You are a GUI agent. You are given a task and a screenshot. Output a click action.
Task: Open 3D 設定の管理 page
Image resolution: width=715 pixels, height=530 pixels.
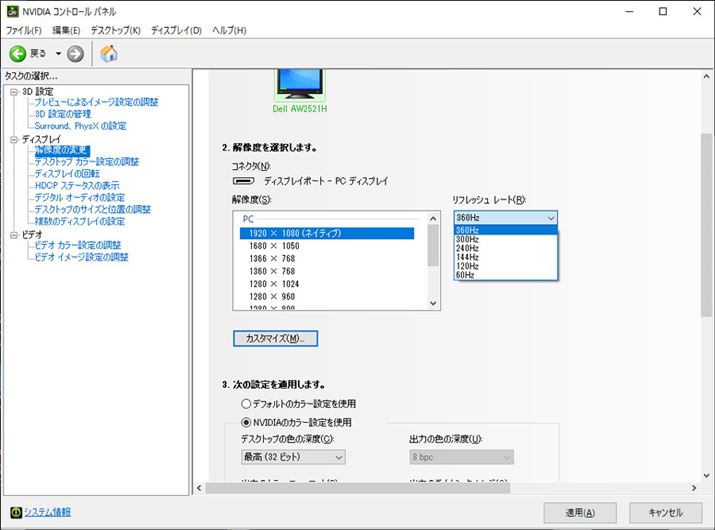pos(63,114)
